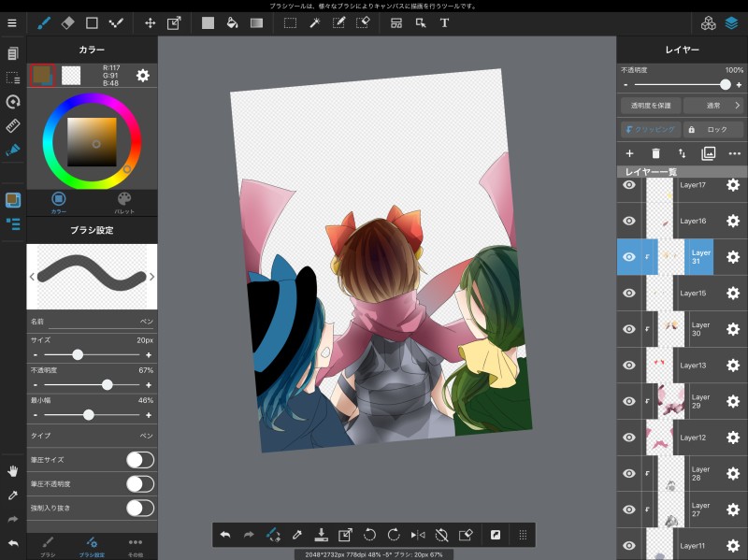Click the save icon in bottom toolbar
This screenshot has height=560, width=748.
pyautogui.click(x=321, y=535)
